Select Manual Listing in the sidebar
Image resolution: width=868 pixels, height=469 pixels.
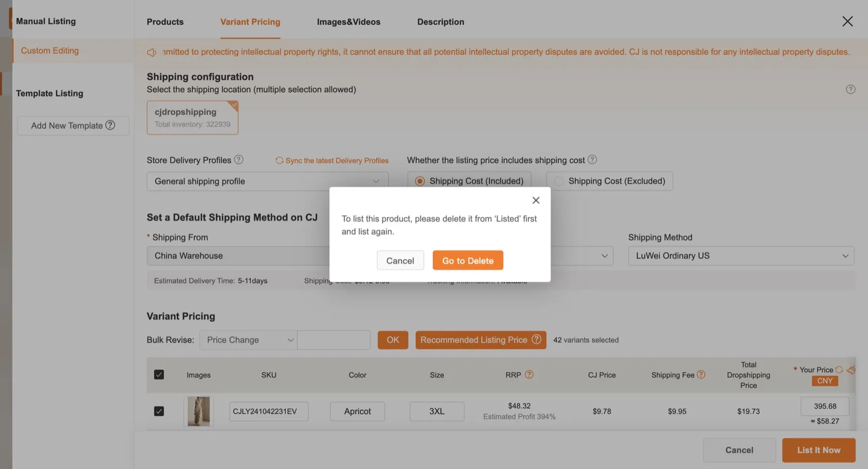tap(46, 21)
